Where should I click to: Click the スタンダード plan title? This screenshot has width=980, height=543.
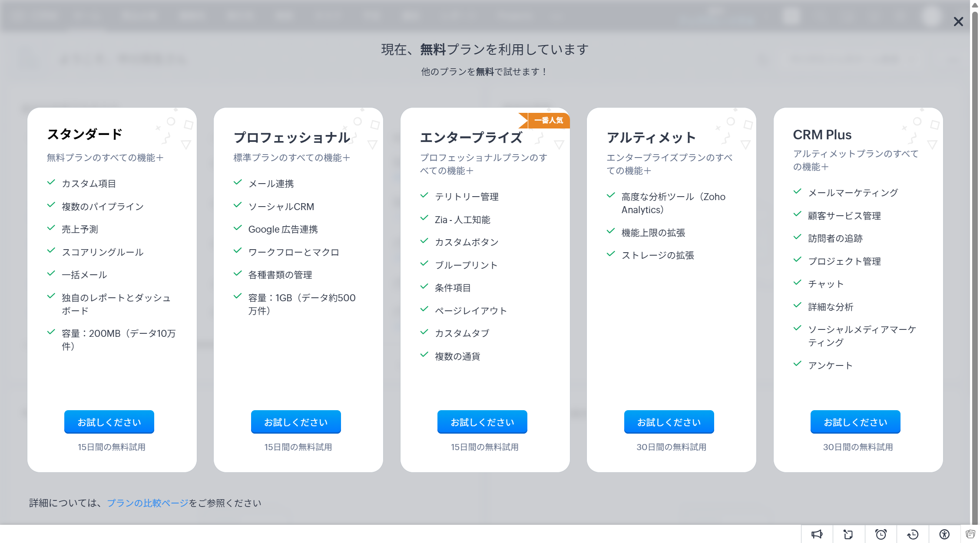(85, 134)
